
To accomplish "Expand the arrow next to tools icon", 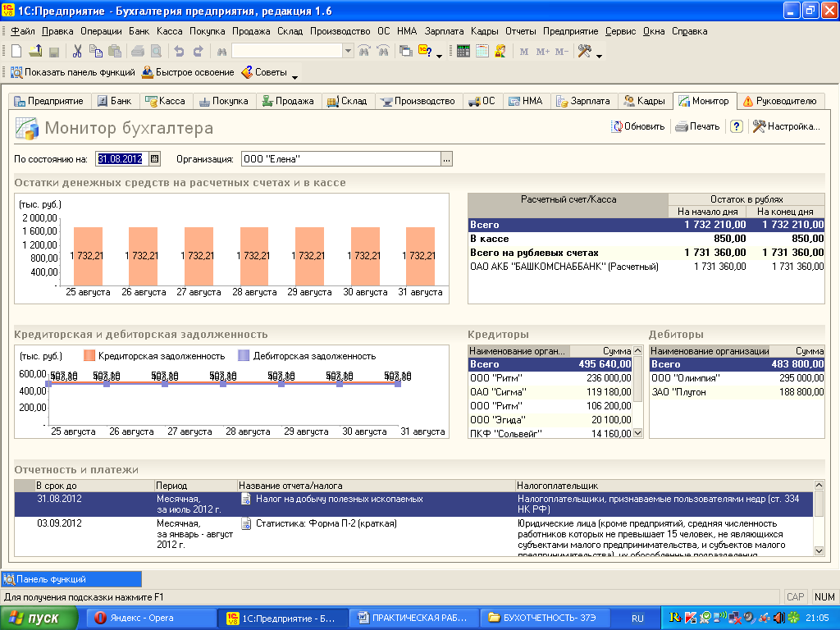I will pyautogui.click(x=599, y=56).
